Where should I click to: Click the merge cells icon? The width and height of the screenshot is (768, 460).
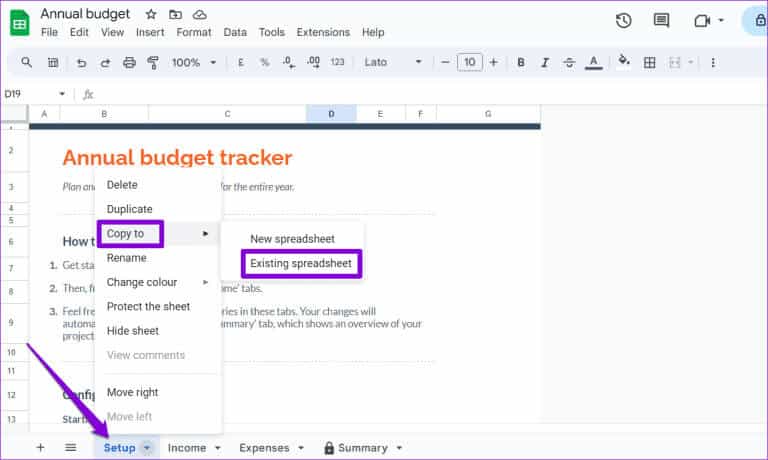tap(674, 63)
